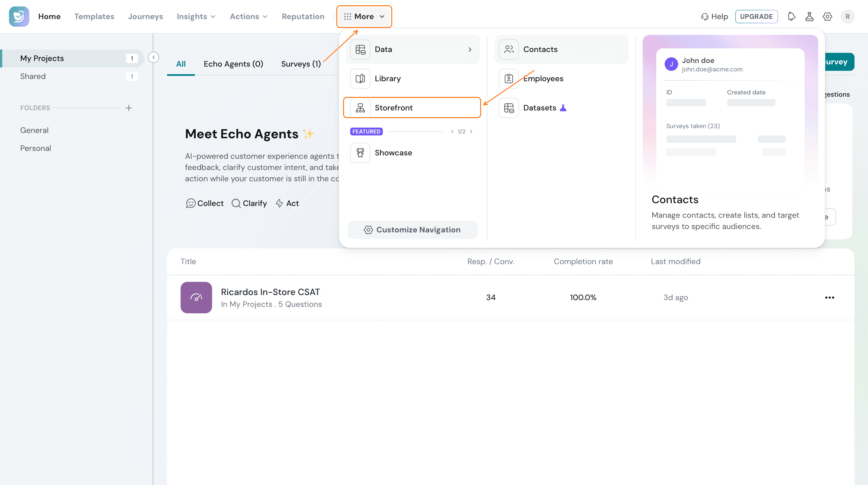Open the labs flask icon

[x=809, y=17]
